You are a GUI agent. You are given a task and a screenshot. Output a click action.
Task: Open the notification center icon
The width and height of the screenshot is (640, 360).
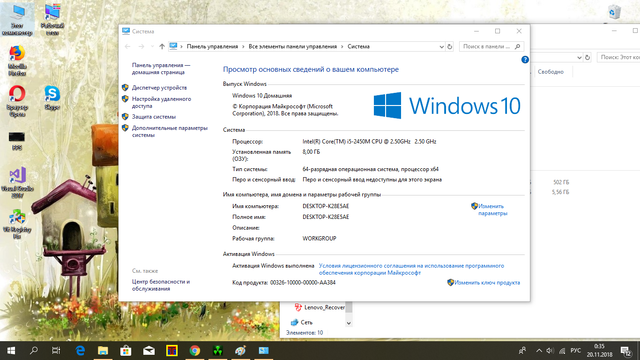(x=626, y=351)
